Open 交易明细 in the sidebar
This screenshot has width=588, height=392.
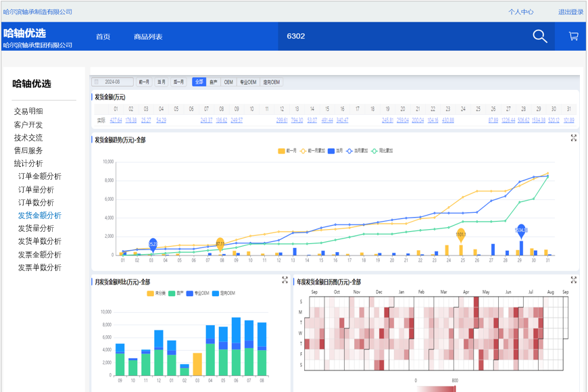point(28,112)
